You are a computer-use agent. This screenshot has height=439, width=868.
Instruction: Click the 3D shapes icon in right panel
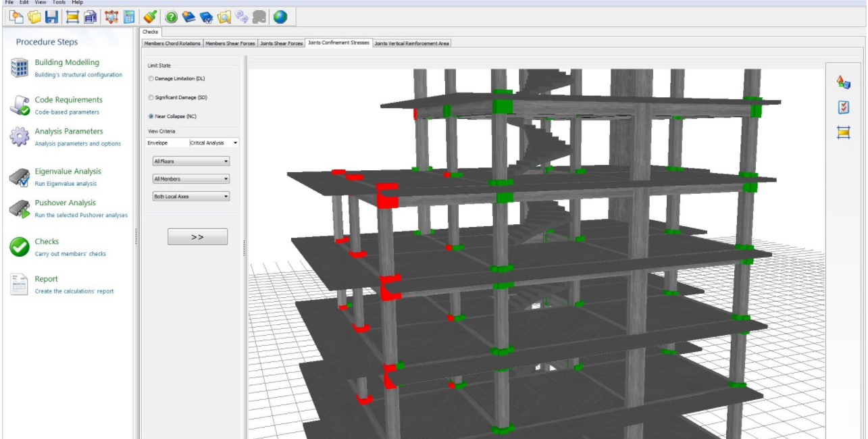tap(843, 82)
